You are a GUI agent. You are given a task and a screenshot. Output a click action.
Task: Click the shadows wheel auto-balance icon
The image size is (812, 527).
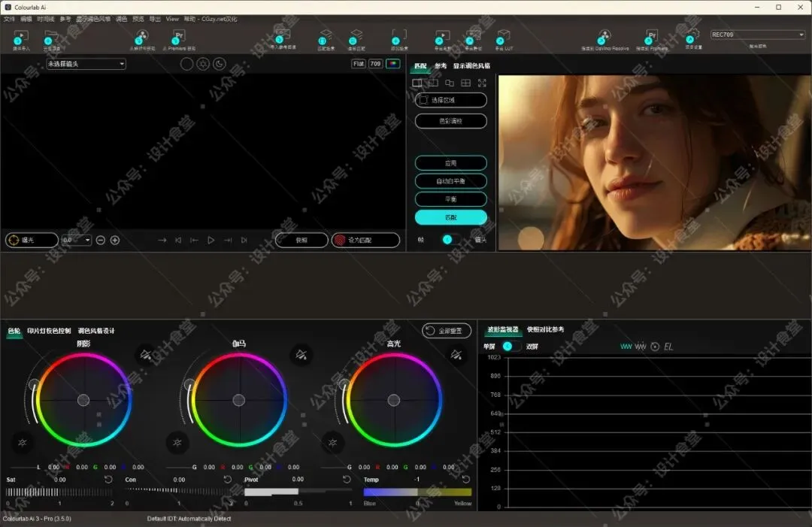click(x=23, y=443)
